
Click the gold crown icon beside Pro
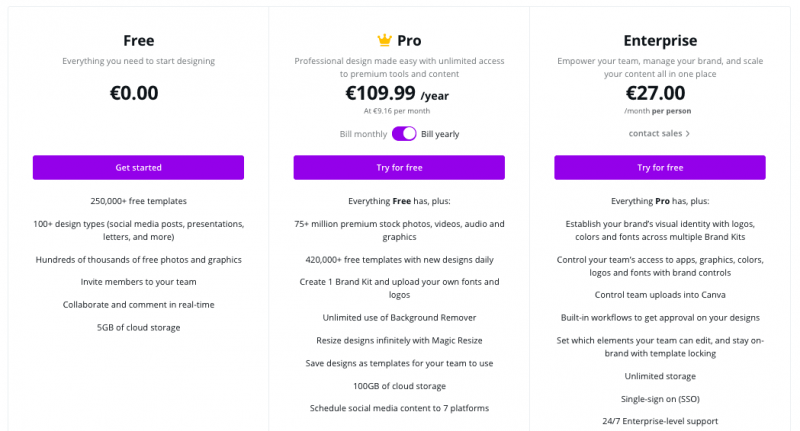click(384, 40)
